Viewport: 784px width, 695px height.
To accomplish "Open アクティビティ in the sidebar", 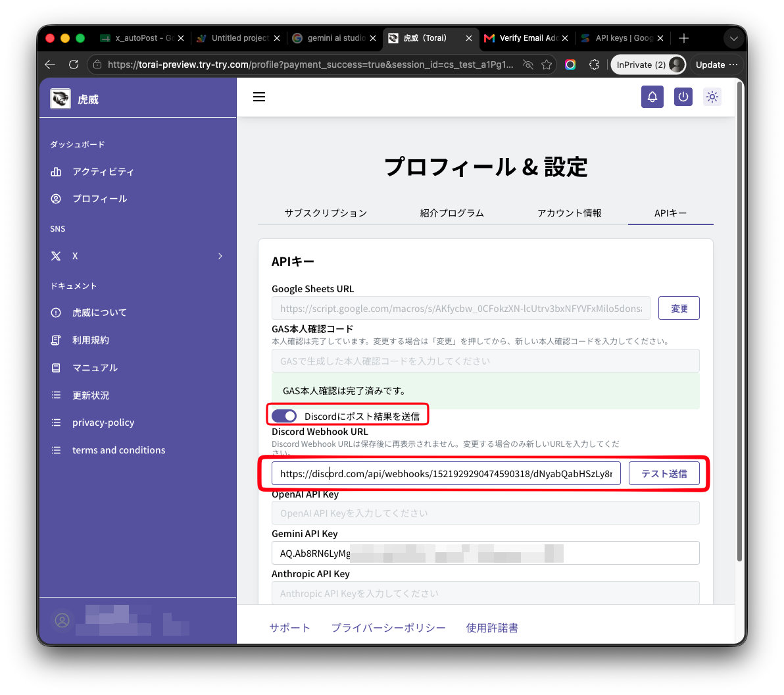I will (103, 172).
